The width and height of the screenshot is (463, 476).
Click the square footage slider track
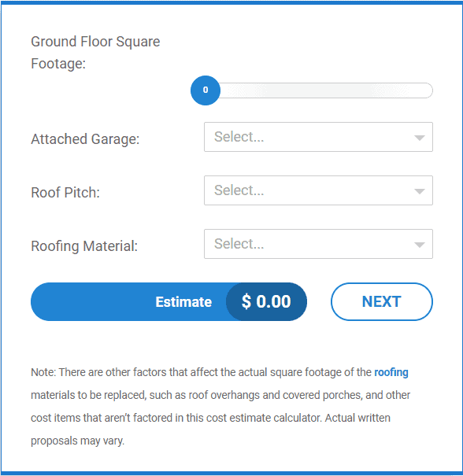click(319, 90)
